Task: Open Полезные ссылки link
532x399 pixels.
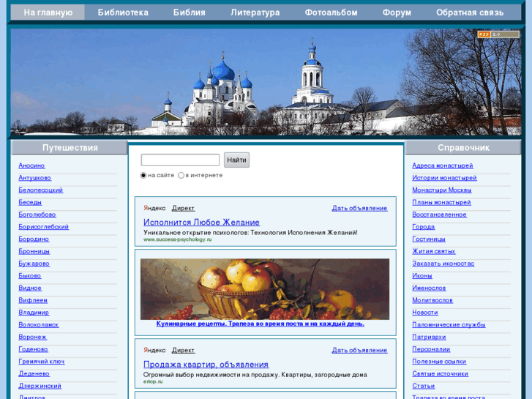Action: click(439, 361)
